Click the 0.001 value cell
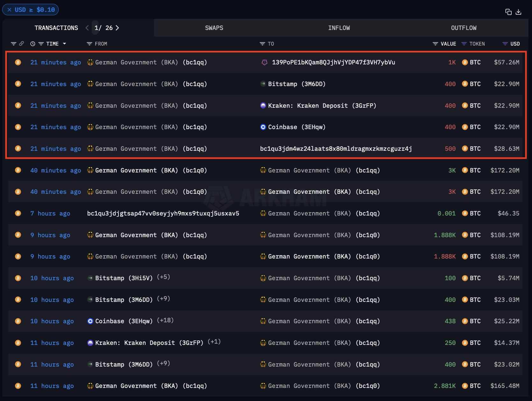Image resolution: width=532 pixels, height=401 pixels. point(447,214)
